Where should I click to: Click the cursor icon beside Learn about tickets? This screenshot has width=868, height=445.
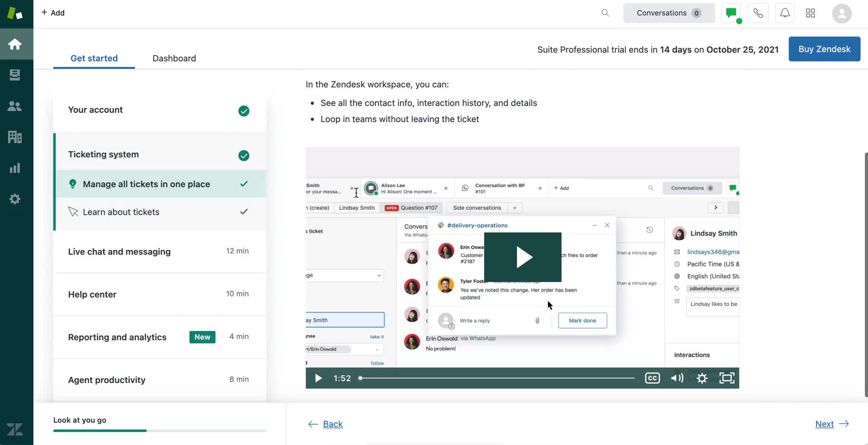point(73,212)
